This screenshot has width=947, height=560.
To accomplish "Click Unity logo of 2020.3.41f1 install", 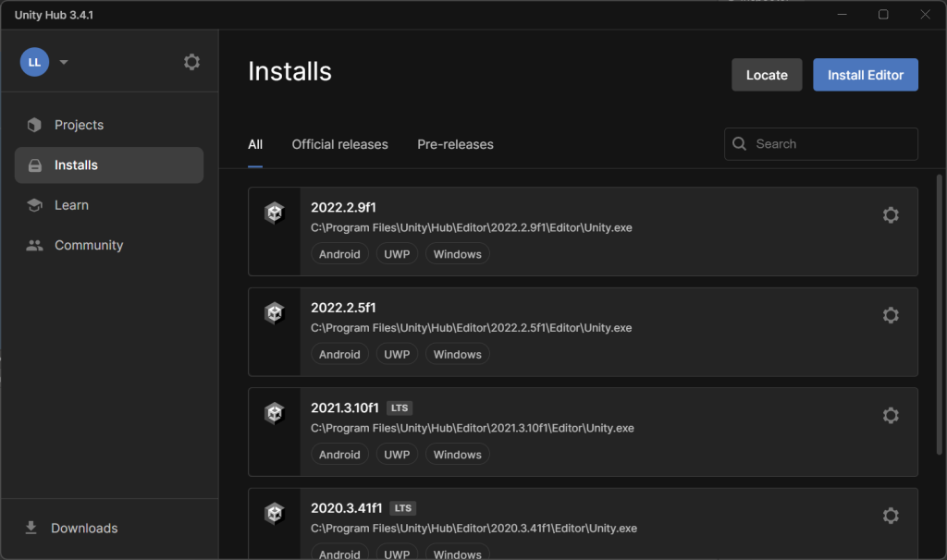I will pos(274,513).
